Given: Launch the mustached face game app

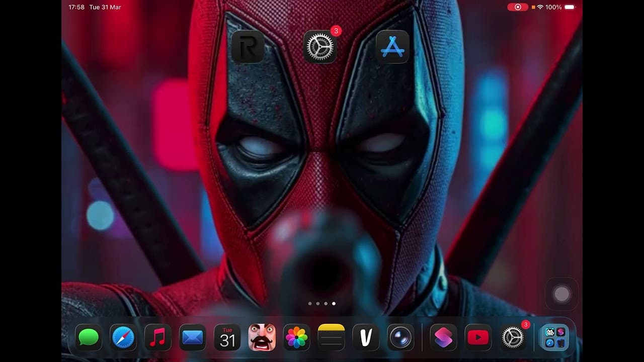Looking at the screenshot, I should 262,337.
